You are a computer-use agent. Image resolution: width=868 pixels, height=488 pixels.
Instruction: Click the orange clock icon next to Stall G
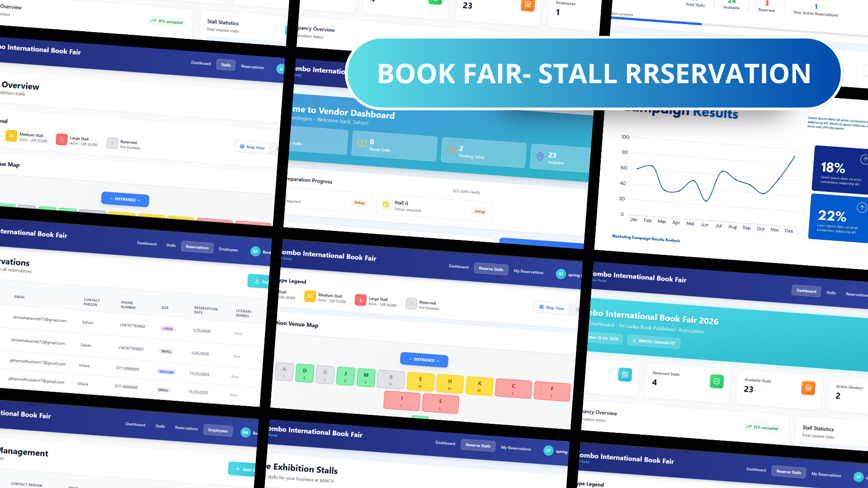[386, 205]
